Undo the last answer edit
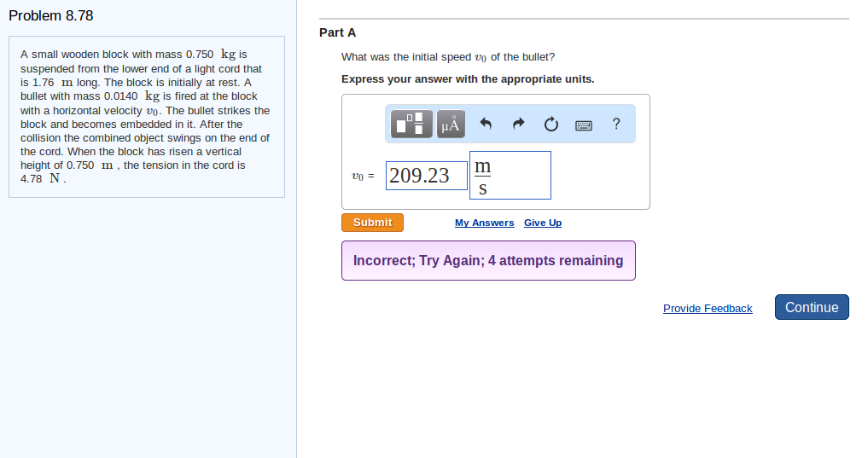The width and height of the screenshot is (868, 458). point(486,125)
